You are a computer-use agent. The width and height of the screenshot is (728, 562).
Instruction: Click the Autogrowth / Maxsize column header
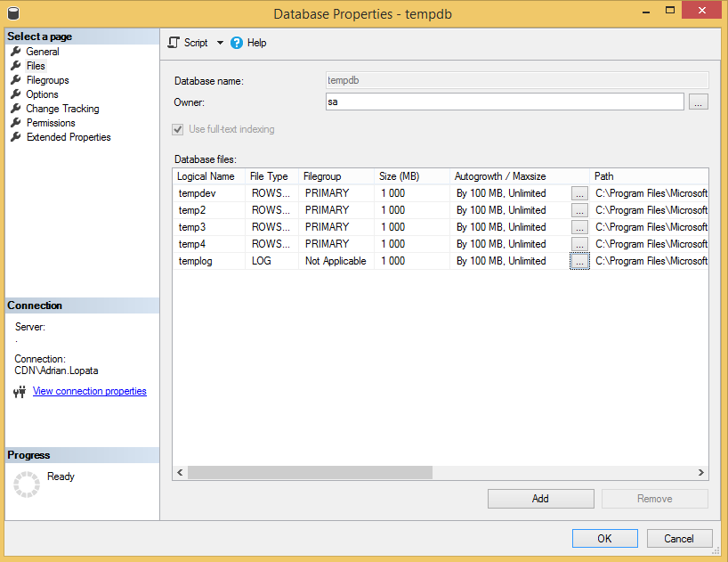click(520, 176)
